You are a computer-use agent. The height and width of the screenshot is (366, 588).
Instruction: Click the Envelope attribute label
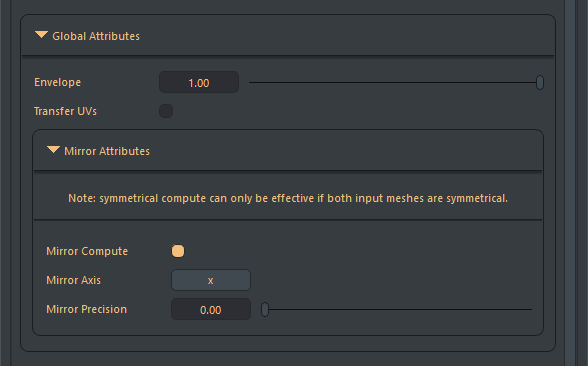point(57,82)
